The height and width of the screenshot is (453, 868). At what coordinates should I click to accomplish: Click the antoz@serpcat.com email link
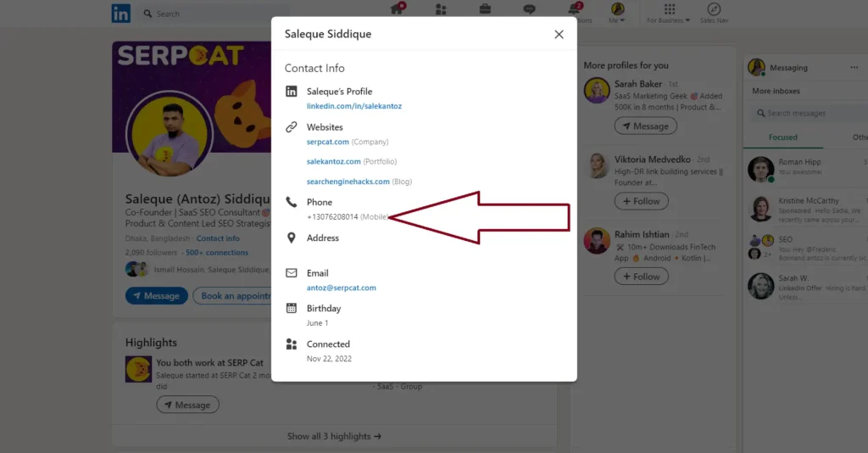342,288
